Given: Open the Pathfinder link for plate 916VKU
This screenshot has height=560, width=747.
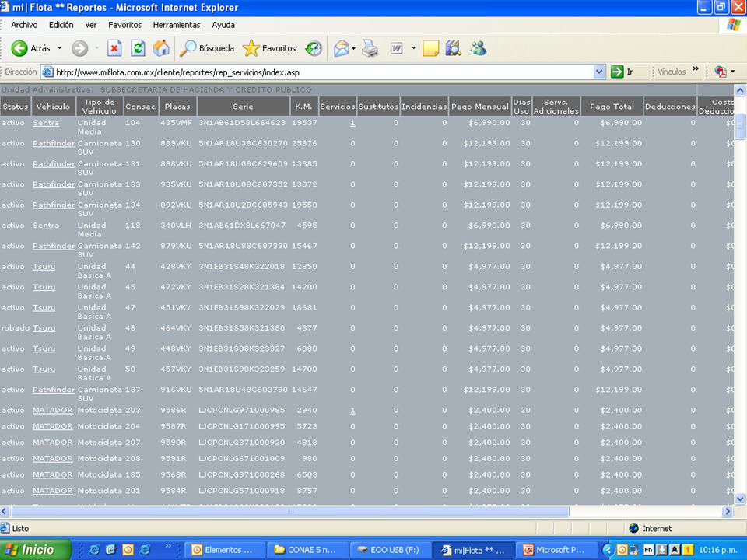Looking at the screenshot, I should click(x=54, y=390).
